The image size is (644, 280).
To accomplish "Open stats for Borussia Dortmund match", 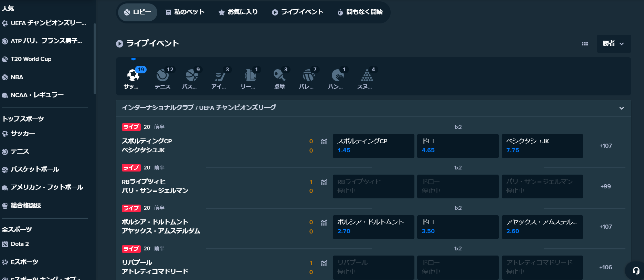I will pos(324,223).
